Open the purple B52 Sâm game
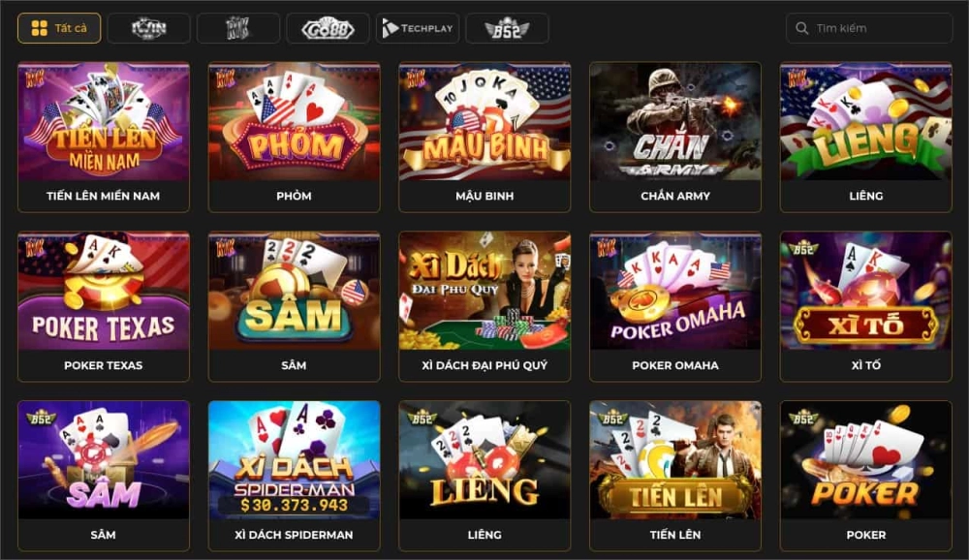 point(104,476)
